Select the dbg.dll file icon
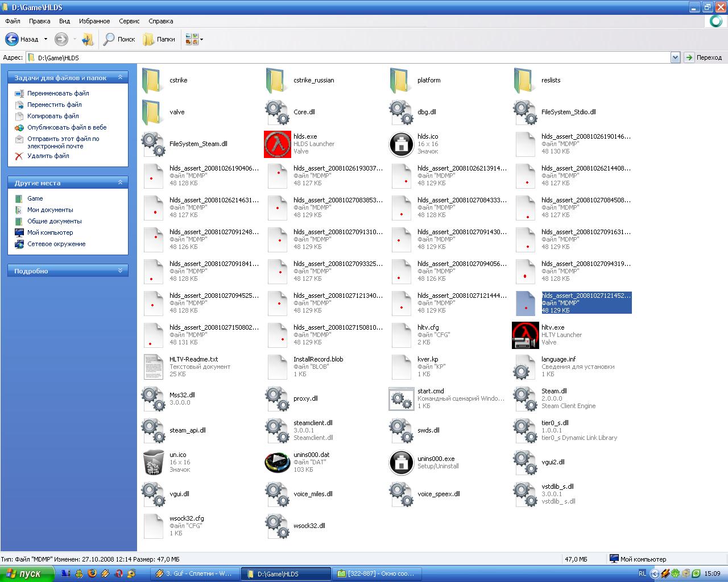Screen dimensions: 728x582 pos(401,112)
